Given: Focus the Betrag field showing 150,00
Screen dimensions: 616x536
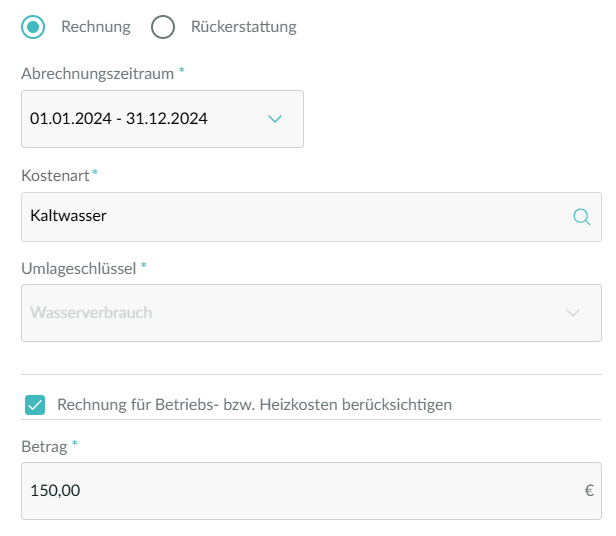Looking at the screenshot, I should tap(311, 491).
